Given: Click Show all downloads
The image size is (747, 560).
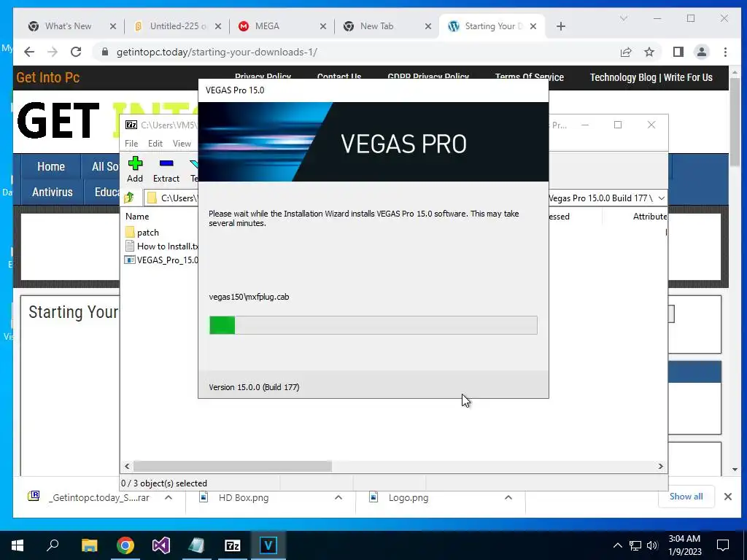Looking at the screenshot, I should pos(686,497).
